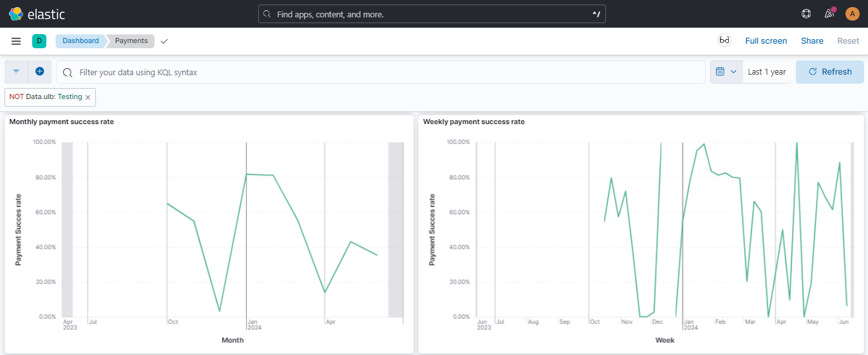Open the help menu icon
Viewport: 868px width, 355px height.
click(x=806, y=14)
